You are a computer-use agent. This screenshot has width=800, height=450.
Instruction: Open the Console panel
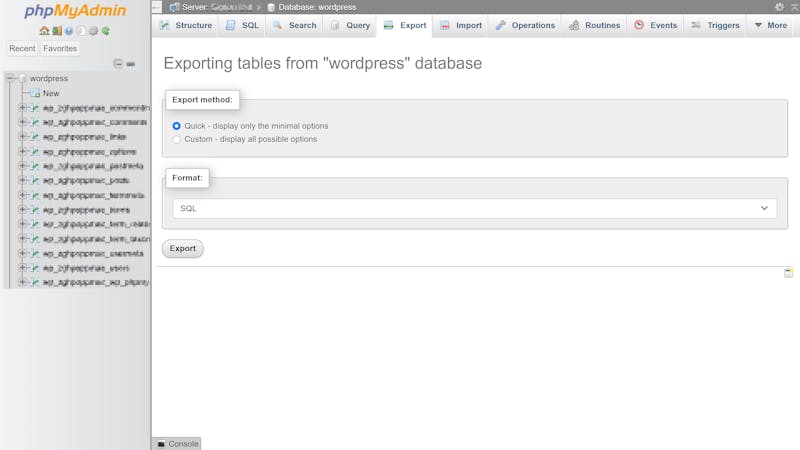[177, 444]
